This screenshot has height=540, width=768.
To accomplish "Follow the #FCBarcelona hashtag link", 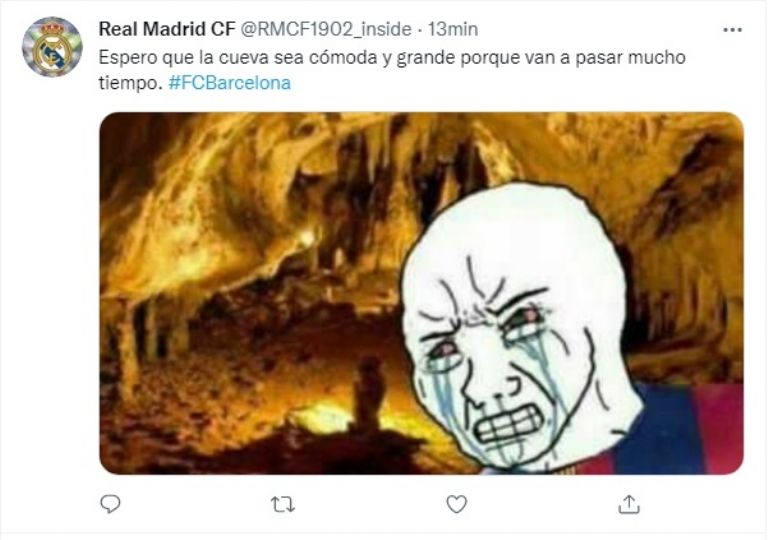I will click(230, 82).
